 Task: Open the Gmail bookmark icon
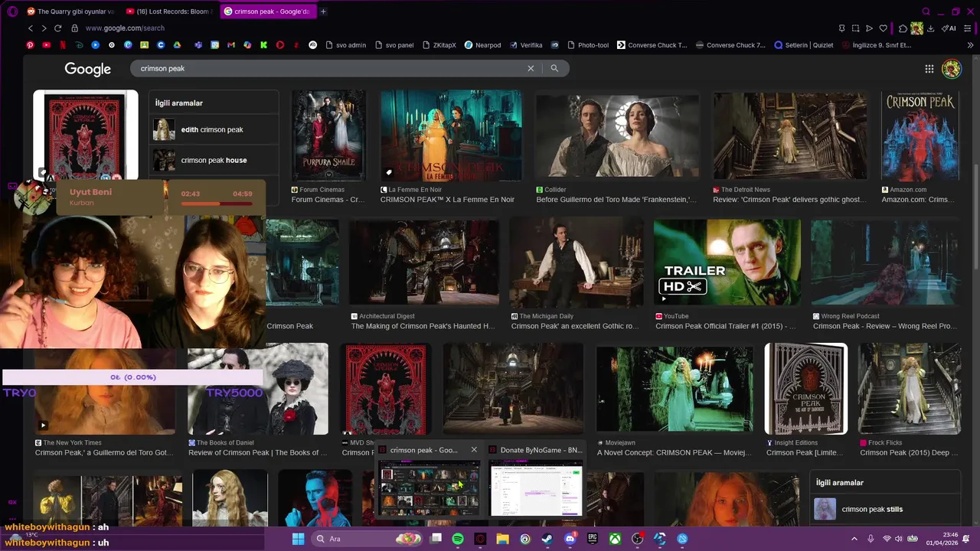point(231,45)
